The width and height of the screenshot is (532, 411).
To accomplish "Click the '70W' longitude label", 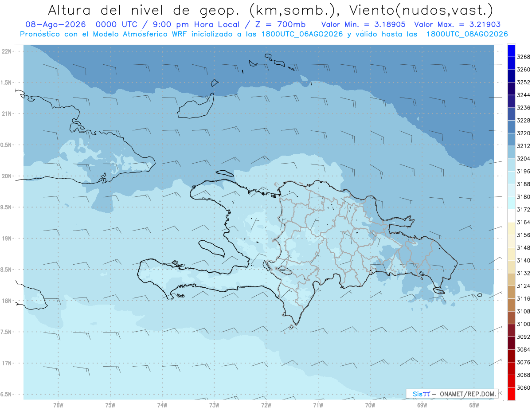I will (370, 405).
